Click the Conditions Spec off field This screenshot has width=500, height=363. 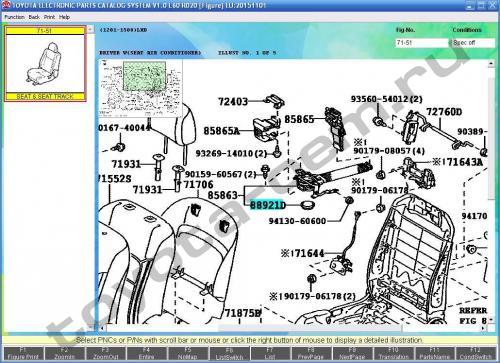pyautogui.click(x=473, y=43)
